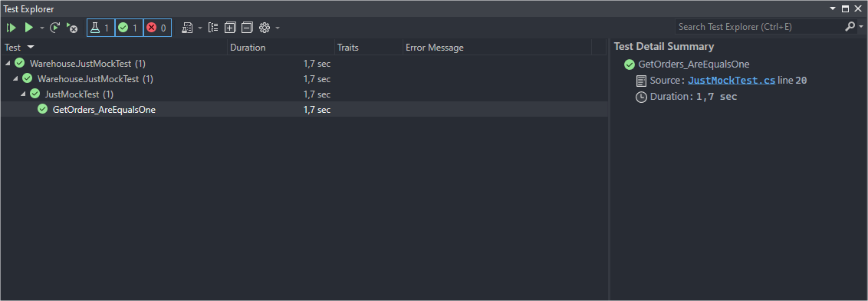This screenshot has height=301, width=868.
Task: Toggle the total tests filter
Action: 100,27
